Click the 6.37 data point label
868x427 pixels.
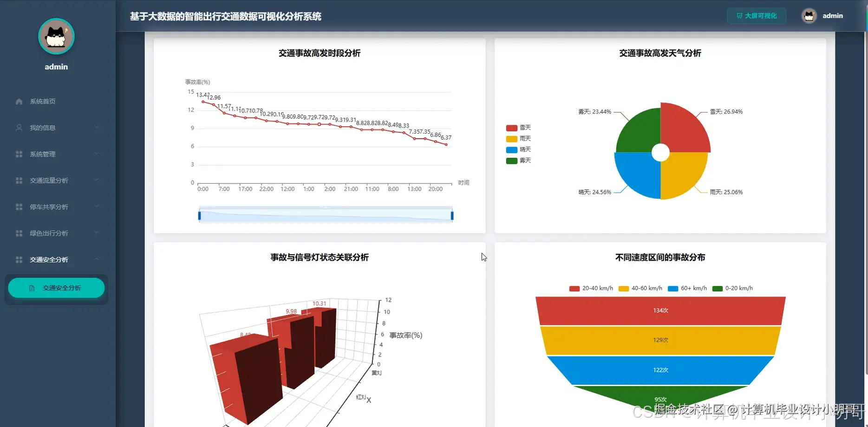pyautogui.click(x=446, y=137)
